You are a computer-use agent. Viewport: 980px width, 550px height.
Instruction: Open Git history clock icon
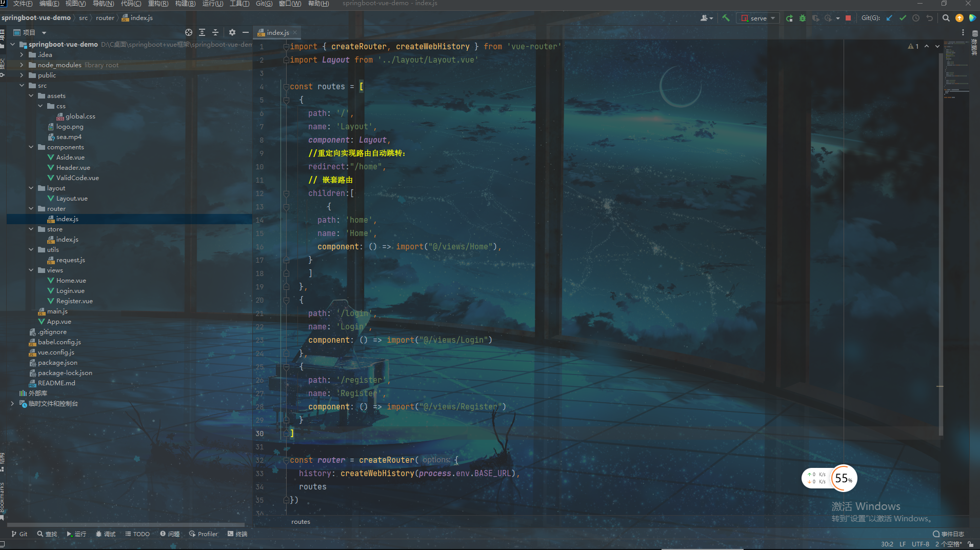(x=916, y=18)
